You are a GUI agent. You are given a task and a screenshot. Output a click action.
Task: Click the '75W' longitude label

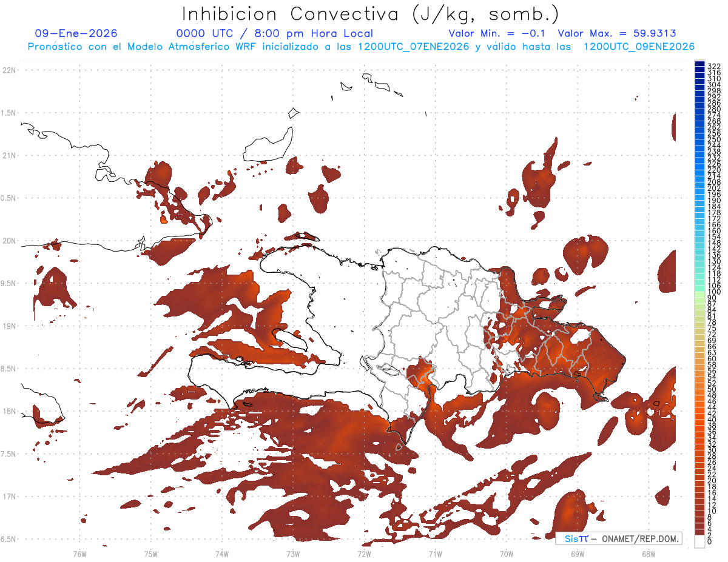click(x=150, y=554)
